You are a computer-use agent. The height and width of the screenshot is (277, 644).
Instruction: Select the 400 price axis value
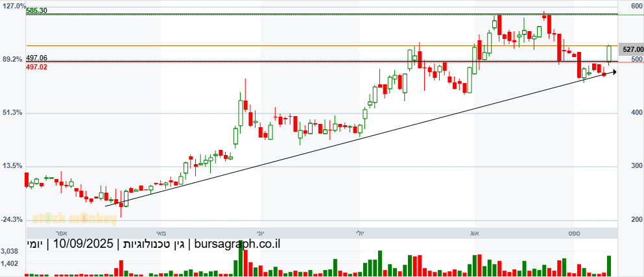point(637,113)
